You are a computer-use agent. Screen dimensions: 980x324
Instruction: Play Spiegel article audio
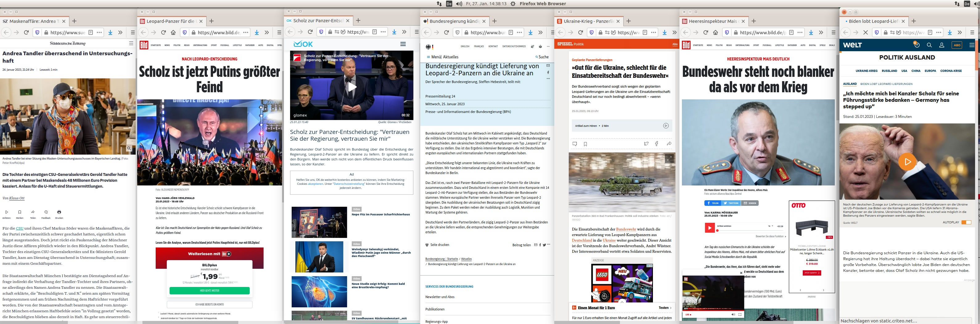[666, 126]
